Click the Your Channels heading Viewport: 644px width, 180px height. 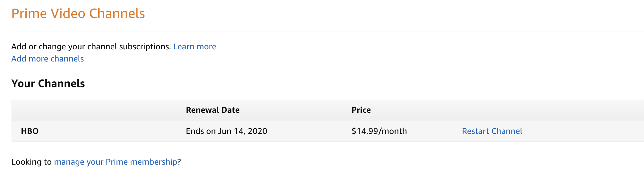tap(48, 84)
